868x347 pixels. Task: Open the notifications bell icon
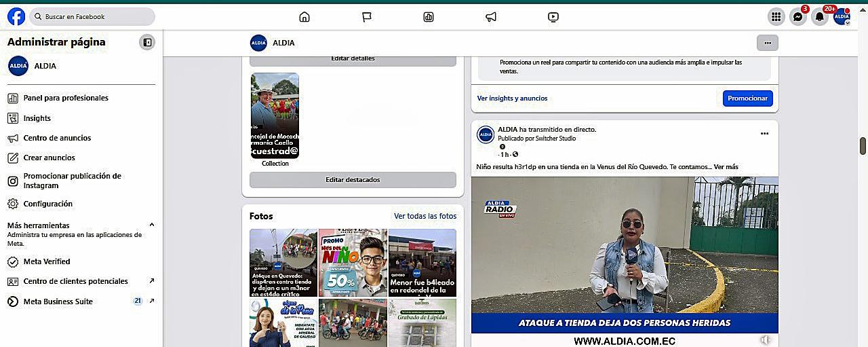pos(820,17)
